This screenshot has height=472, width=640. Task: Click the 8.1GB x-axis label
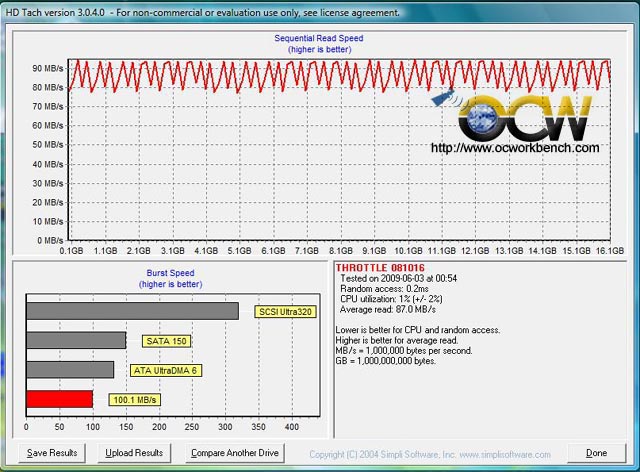[x=340, y=251]
